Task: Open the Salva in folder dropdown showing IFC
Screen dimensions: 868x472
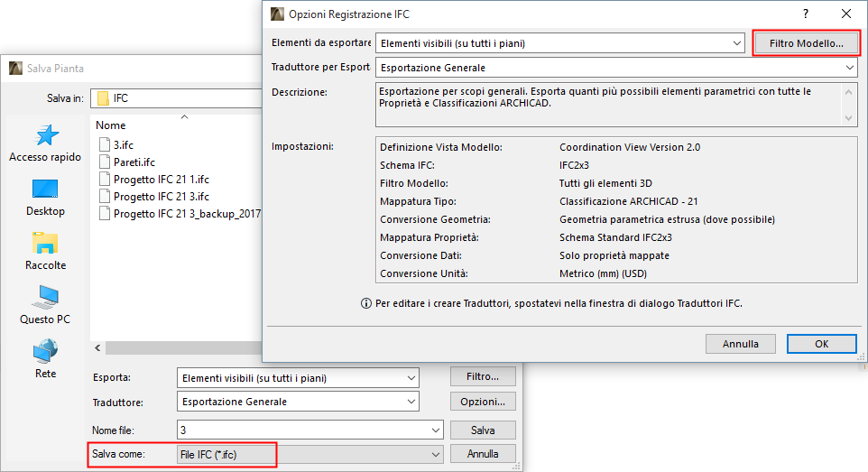Action: click(176, 98)
